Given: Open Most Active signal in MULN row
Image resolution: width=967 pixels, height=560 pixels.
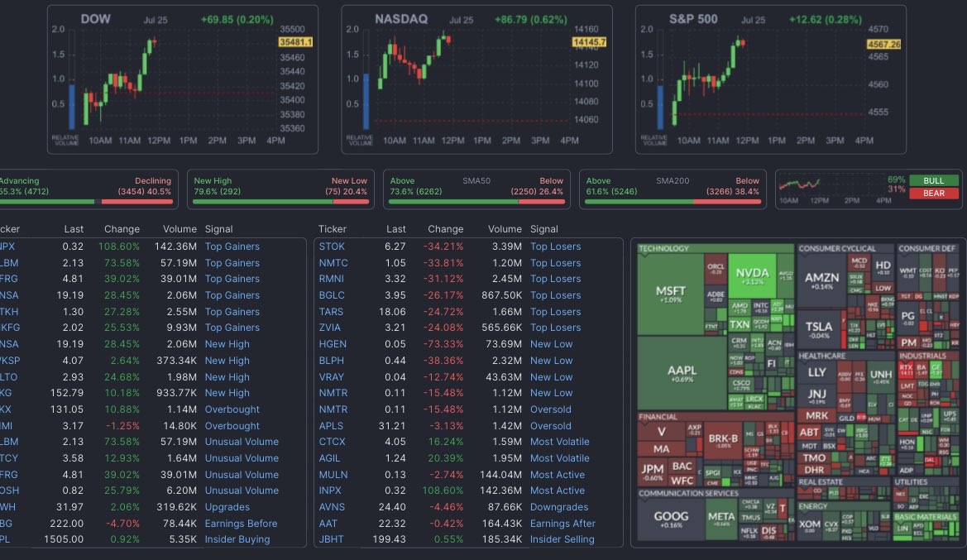Looking at the screenshot, I should pyautogui.click(x=558, y=474).
